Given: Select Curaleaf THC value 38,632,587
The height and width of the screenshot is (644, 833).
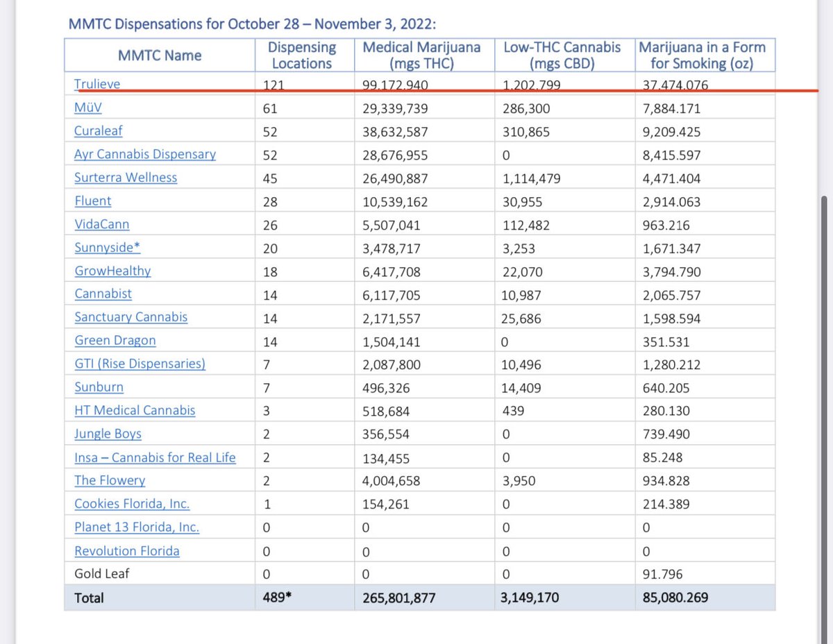Looking at the screenshot, I should [x=396, y=132].
